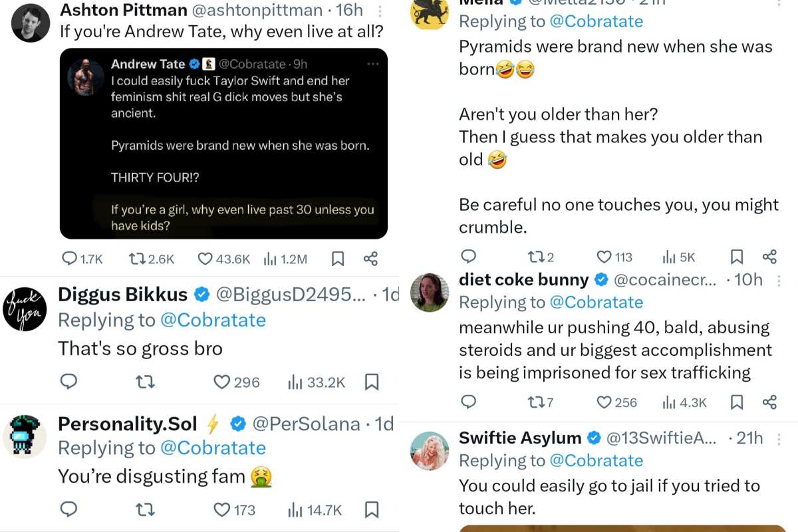Reply to Diggus Bikkus's comment
This screenshot has height=532, width=798.
tap(69, 382)
